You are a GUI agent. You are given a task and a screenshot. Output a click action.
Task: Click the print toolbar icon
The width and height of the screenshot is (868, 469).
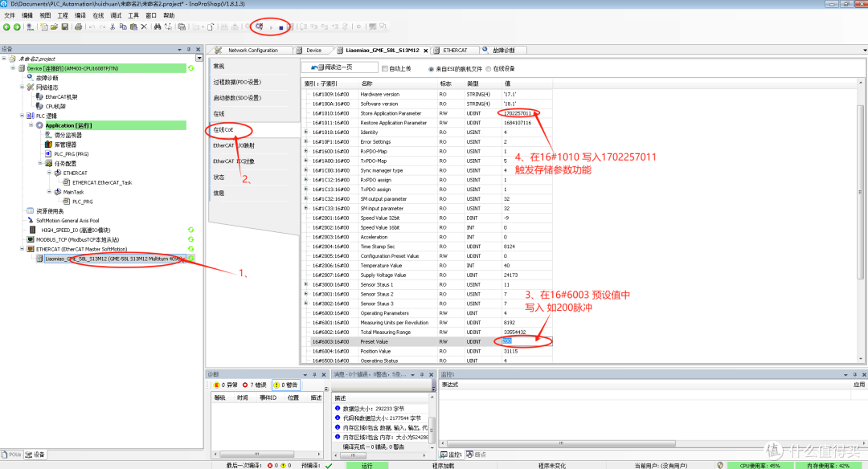(x=79, y=27)
